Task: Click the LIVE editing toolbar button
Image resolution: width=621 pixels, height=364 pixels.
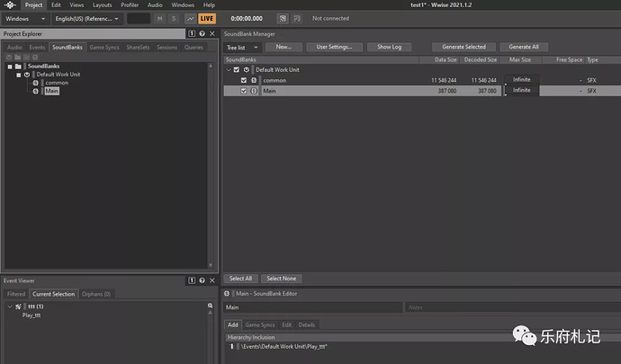Action: tap(207, 19)
